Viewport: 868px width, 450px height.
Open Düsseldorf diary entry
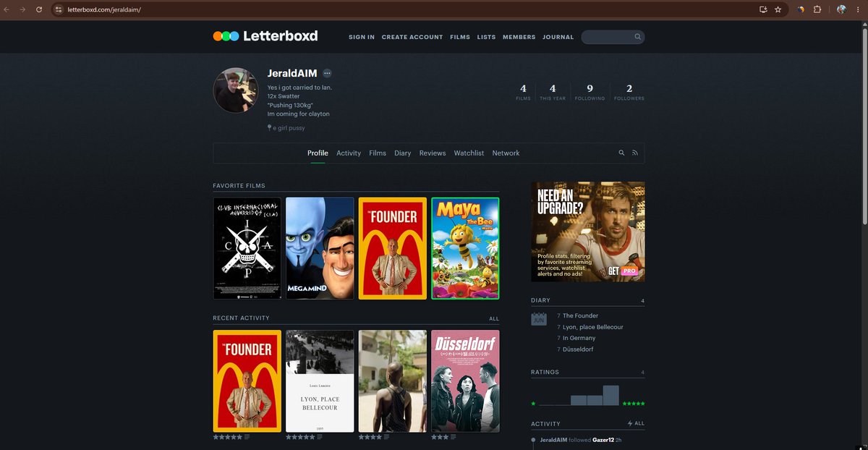578,349
